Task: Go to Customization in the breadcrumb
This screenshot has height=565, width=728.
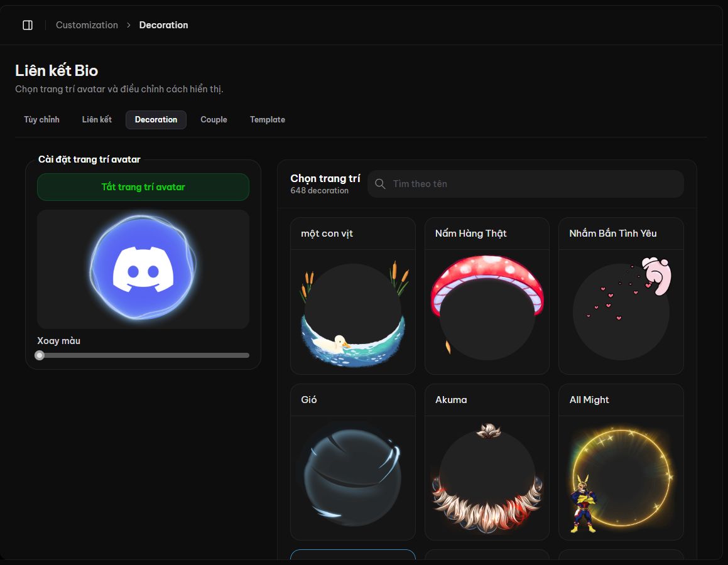Action: pyautogui.click(x=87, y=25)
